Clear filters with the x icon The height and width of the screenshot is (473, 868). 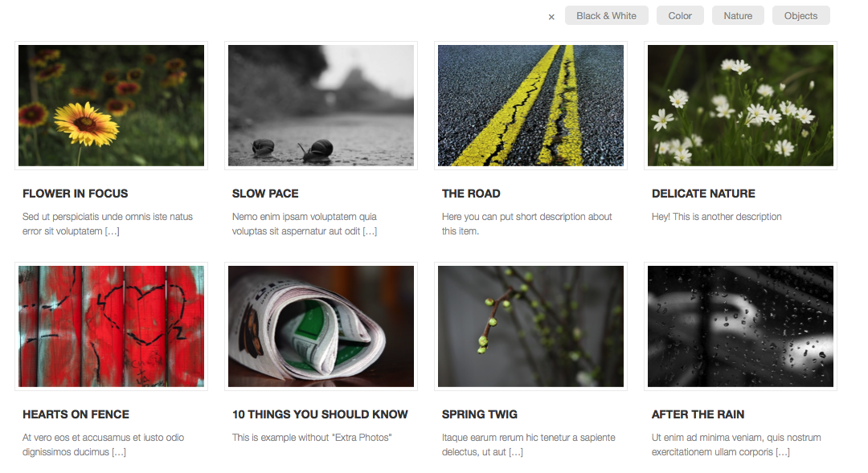click(x=551, y=17)
